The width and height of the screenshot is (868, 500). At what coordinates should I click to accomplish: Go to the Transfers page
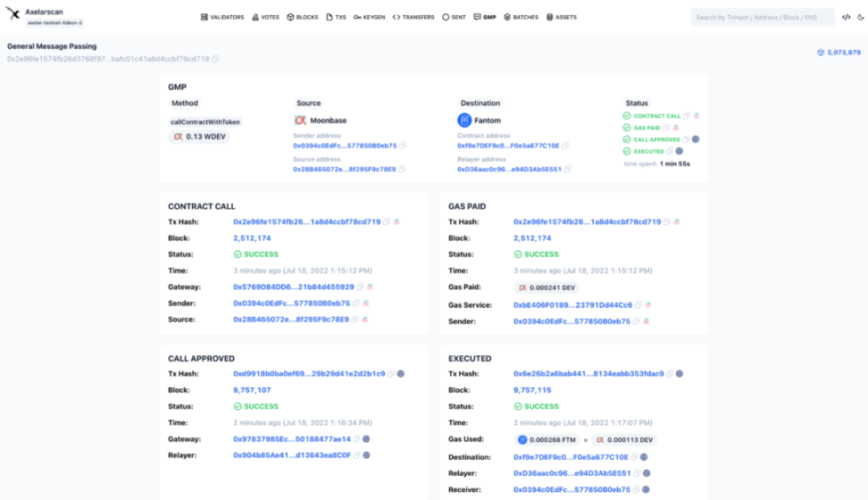point(413,17)
